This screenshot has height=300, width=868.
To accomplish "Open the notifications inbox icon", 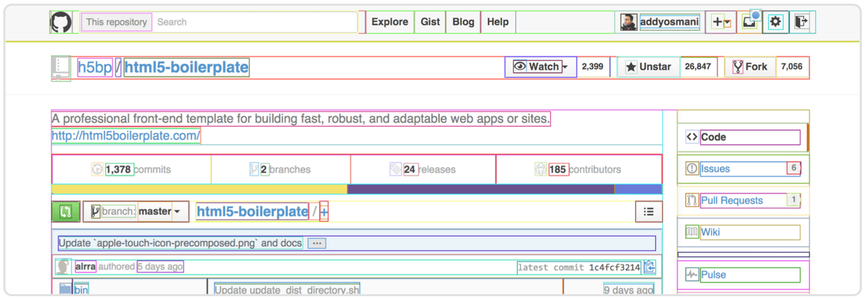I will click(749, 22).
